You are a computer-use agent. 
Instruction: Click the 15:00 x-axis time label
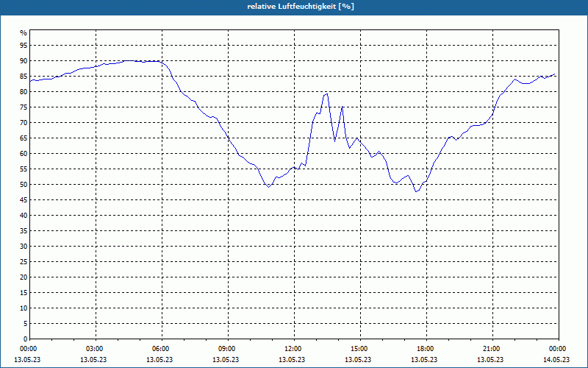[x=359, y=349]
